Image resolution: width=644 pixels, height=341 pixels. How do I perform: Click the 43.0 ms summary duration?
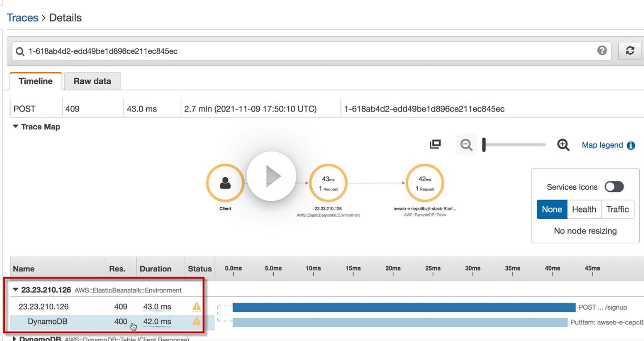[142, 109]
